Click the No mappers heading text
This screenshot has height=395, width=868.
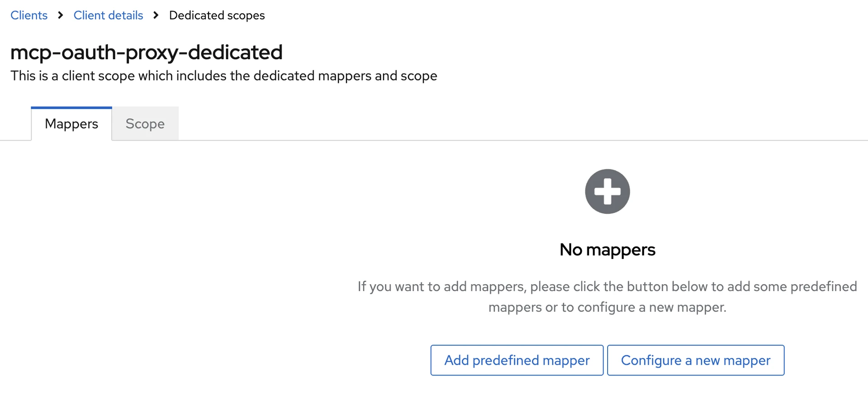607,249
